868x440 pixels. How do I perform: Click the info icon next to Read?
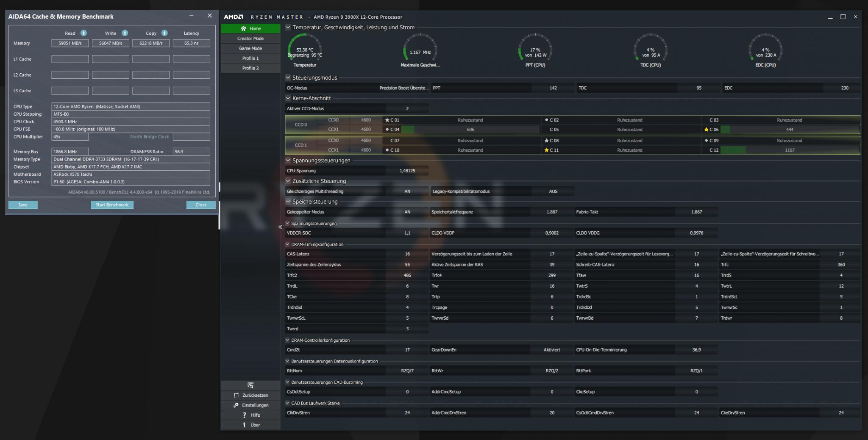83,33
